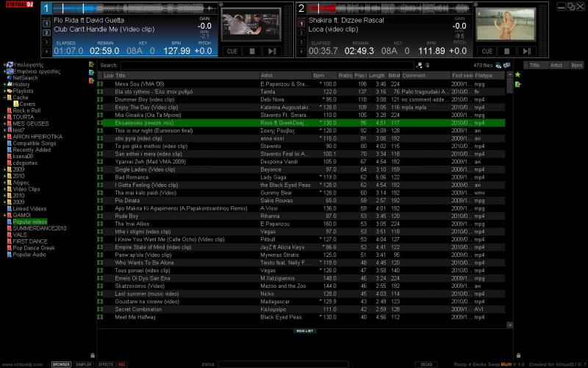Expand the MES GEUSES folder node
This screenshot has height=368, width=588.
[4, 124]
